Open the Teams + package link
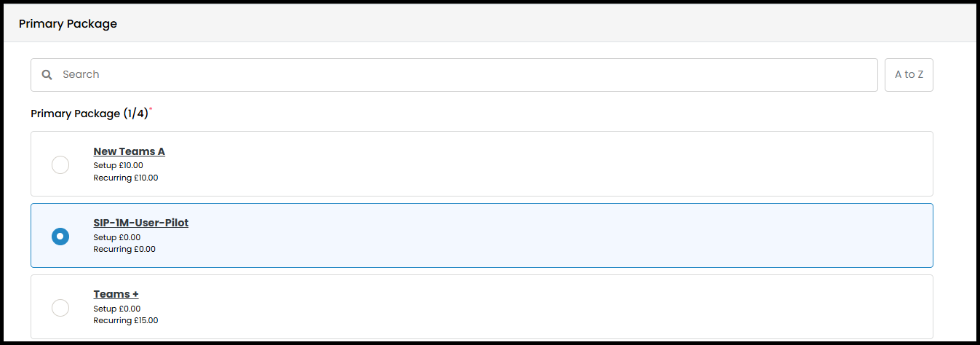This screenshot has height=345, width=980. click(x=116, y=294)
